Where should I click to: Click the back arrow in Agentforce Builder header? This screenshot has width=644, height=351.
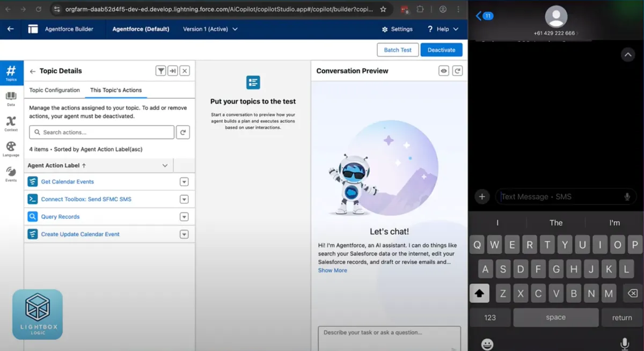click(x=10, y=29)
